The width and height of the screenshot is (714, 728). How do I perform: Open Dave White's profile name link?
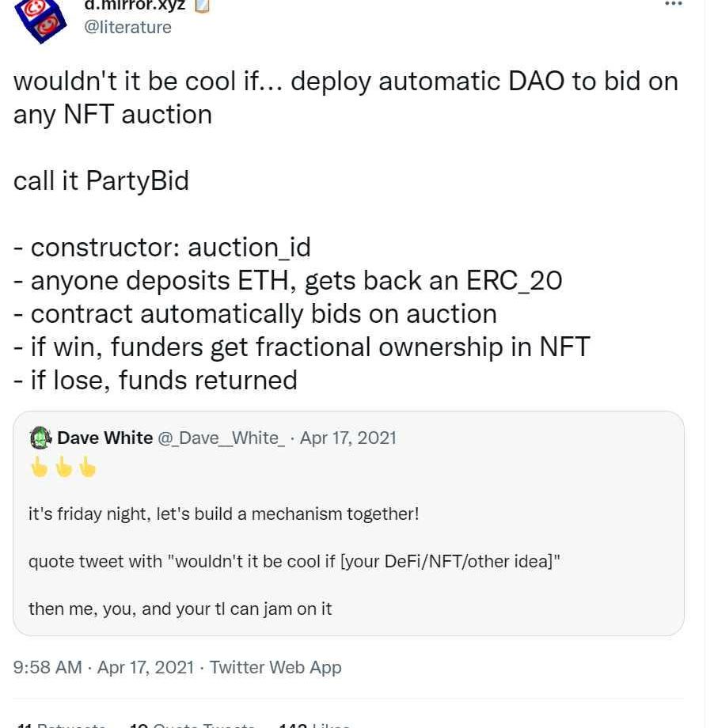click(105, 438)
